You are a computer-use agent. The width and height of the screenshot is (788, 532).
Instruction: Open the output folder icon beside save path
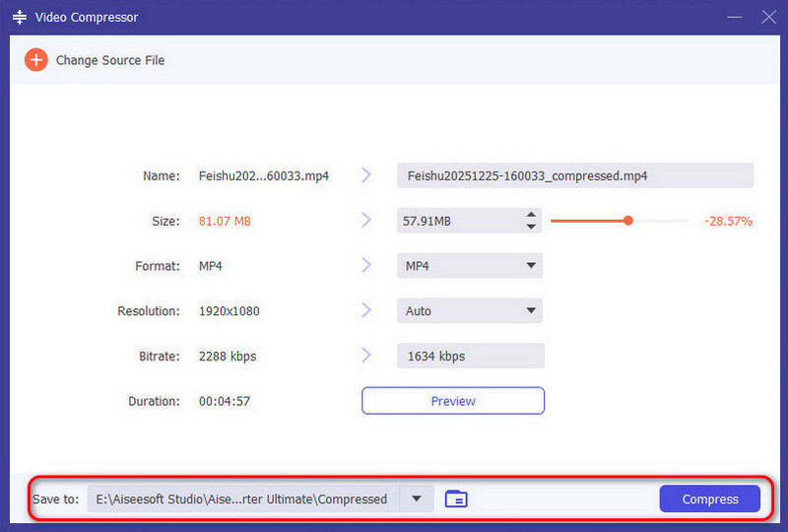click(x=456, y=499)
